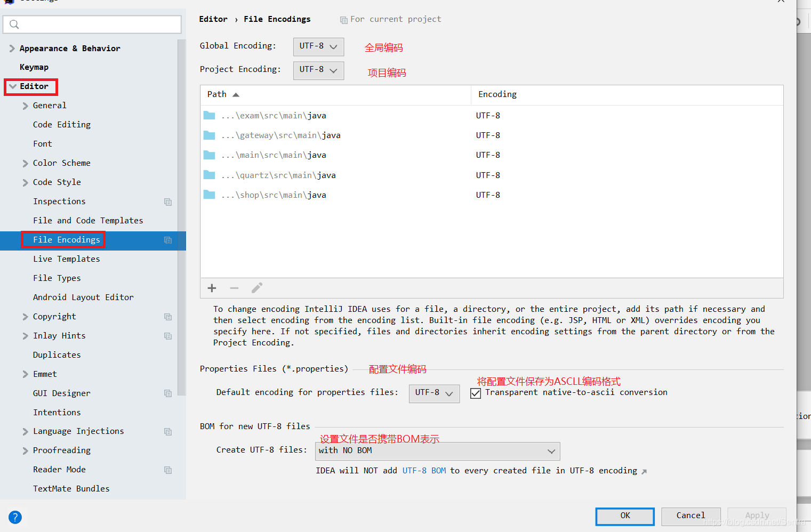
Task: Open Duplicates settings page
Action: pyautogui.click(x=57, y=355)
